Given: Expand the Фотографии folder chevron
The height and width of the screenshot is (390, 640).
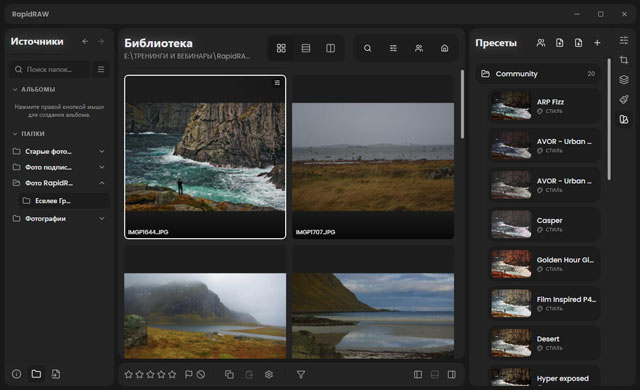Looking at the screenshot, I should [102, 219].
